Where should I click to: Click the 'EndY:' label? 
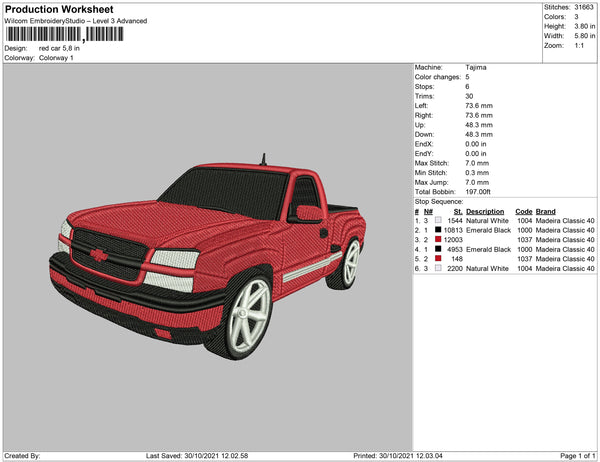click(x=424, y=153)
